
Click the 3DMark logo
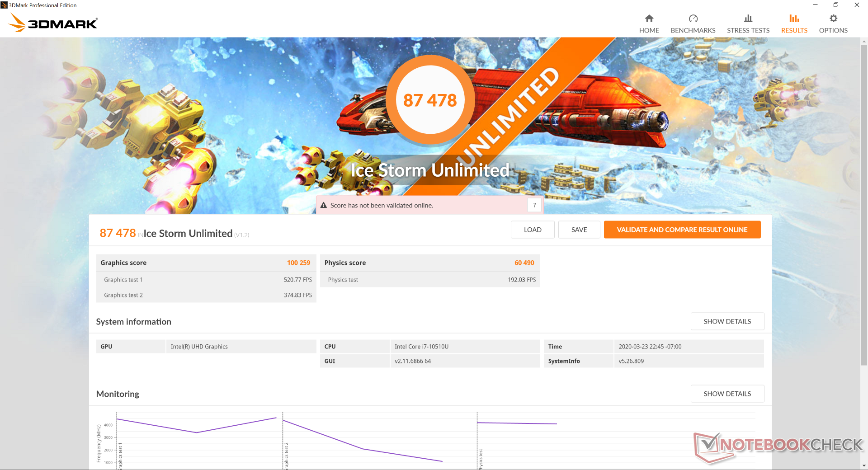click(x=53, y=23)
